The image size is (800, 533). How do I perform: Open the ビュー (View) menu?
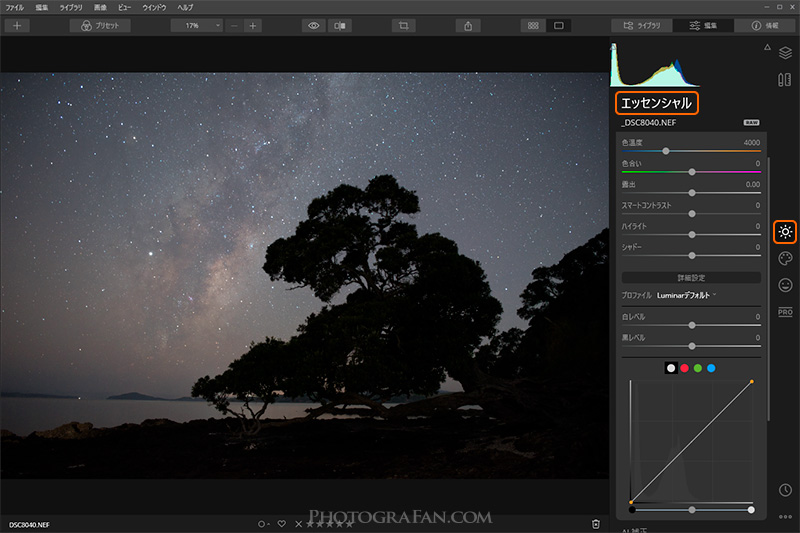124,7
